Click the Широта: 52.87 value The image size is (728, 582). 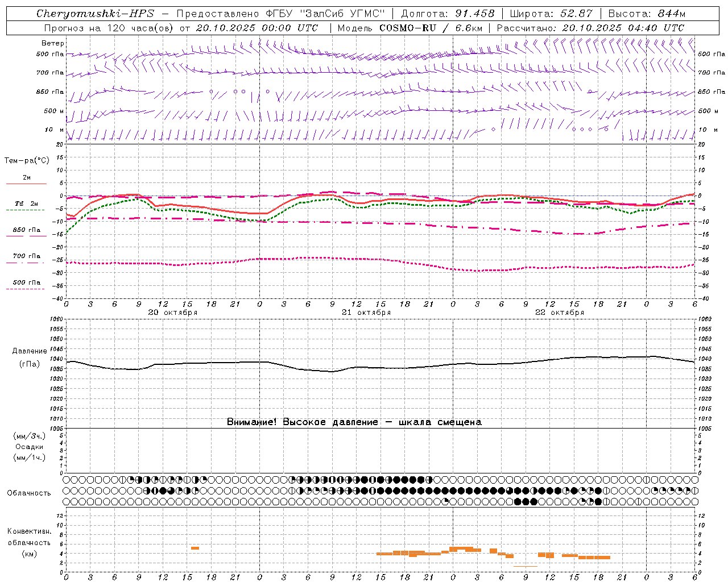coord(551,14)
